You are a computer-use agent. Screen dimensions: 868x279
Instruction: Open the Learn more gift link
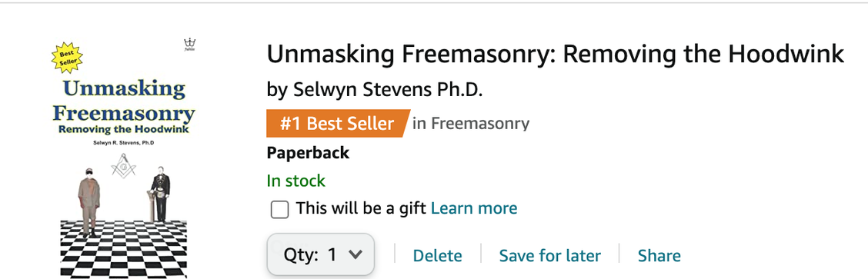[x=474, y=208]
